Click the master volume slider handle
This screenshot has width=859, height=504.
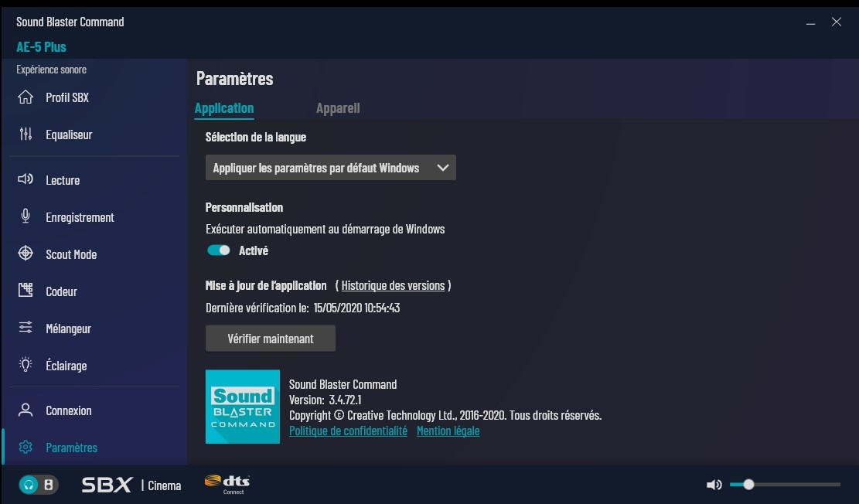click(x=748, y=484)
